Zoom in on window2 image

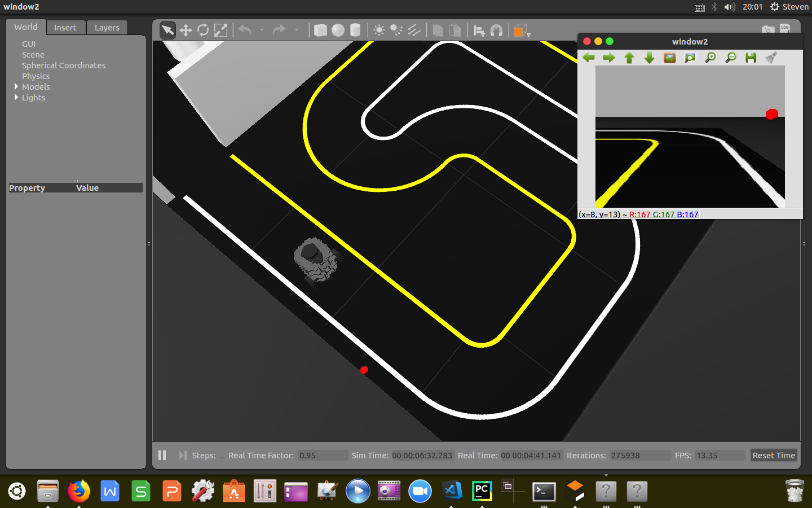(710, 58)
